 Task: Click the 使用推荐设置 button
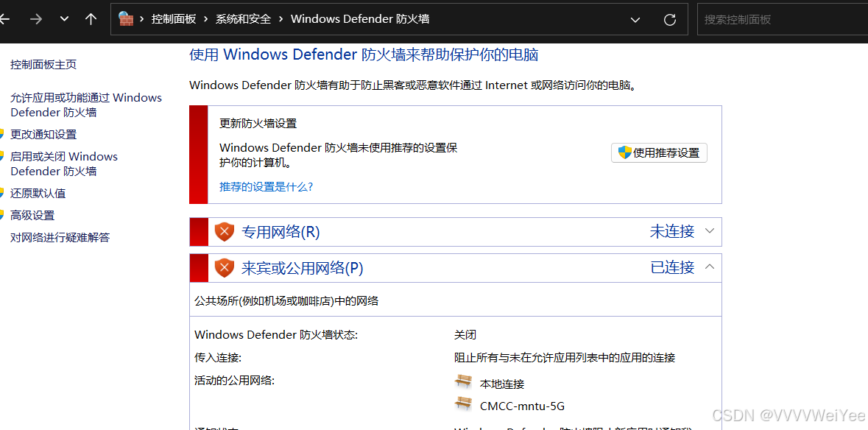click(659, 152)
